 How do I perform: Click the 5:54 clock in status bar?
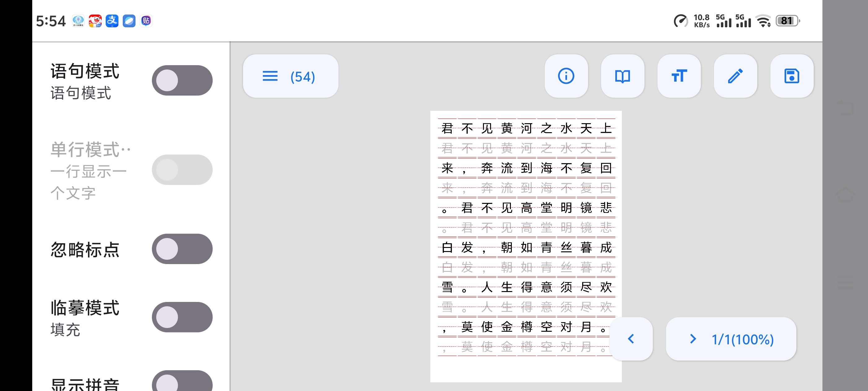tap(51, 21)
